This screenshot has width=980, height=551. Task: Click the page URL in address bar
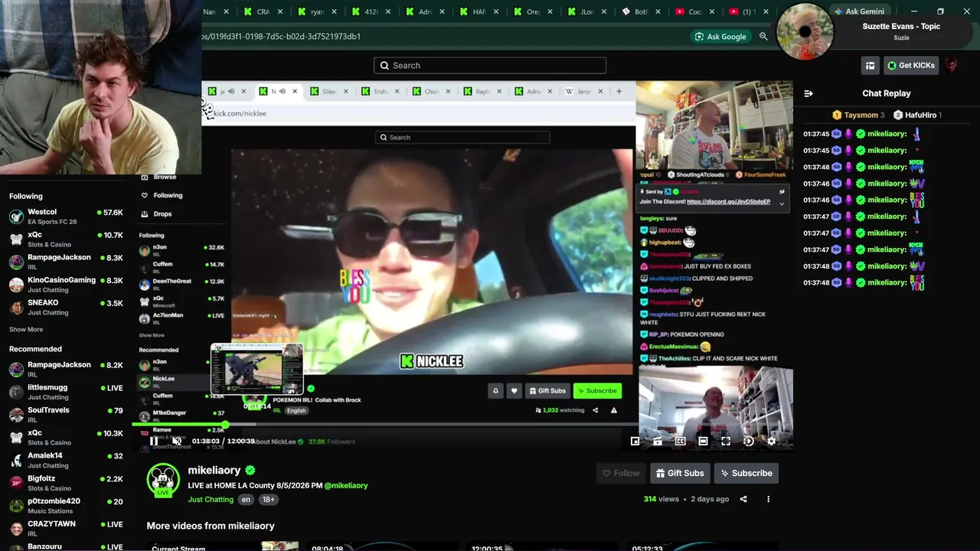click(281, 37)
